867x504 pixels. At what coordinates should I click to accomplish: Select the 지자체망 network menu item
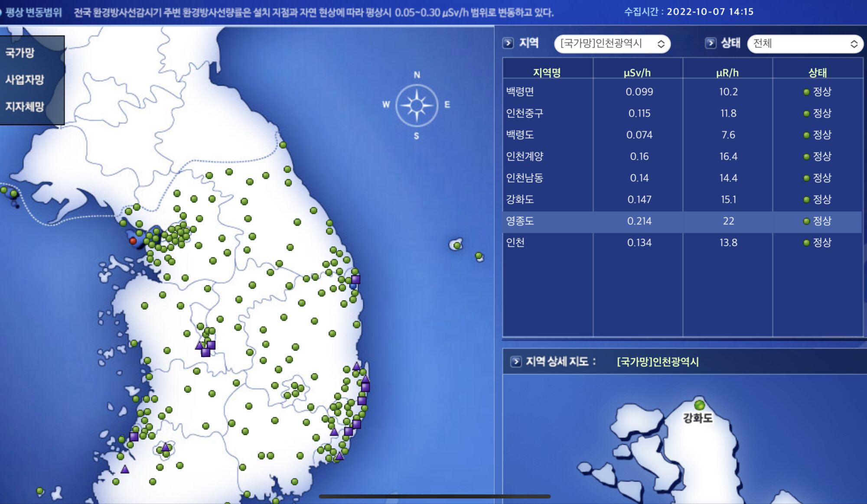25,107
